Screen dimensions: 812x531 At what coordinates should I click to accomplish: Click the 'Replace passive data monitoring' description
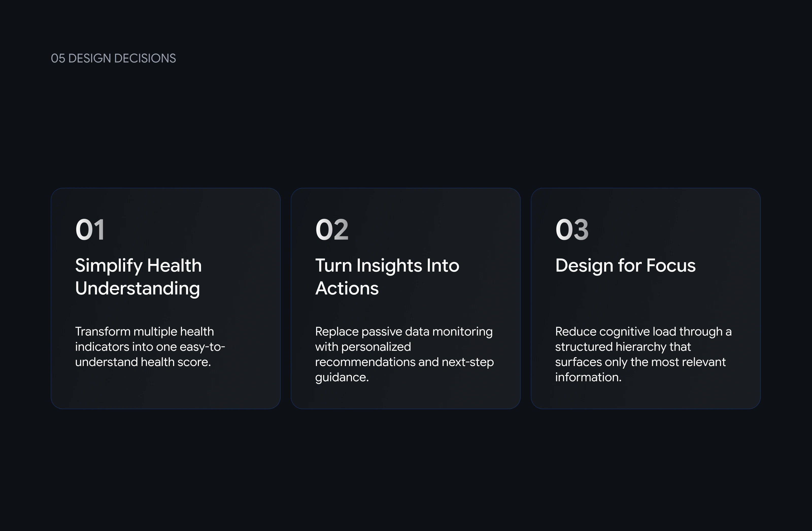click(404, 354)
